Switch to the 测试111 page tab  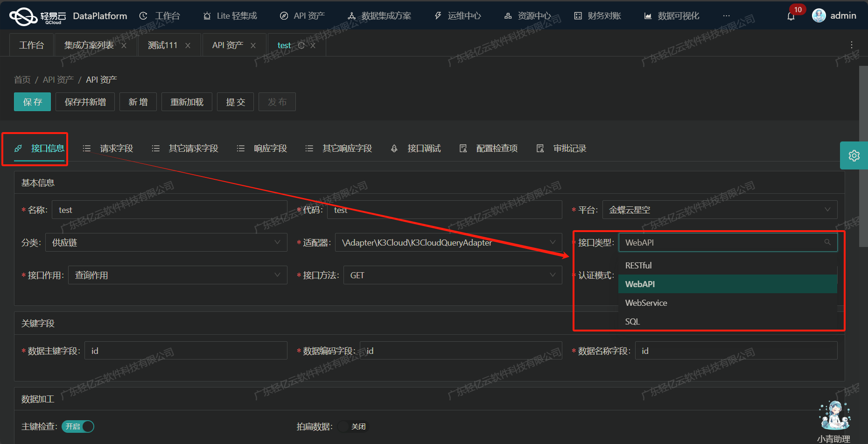[x=162, y=45]
